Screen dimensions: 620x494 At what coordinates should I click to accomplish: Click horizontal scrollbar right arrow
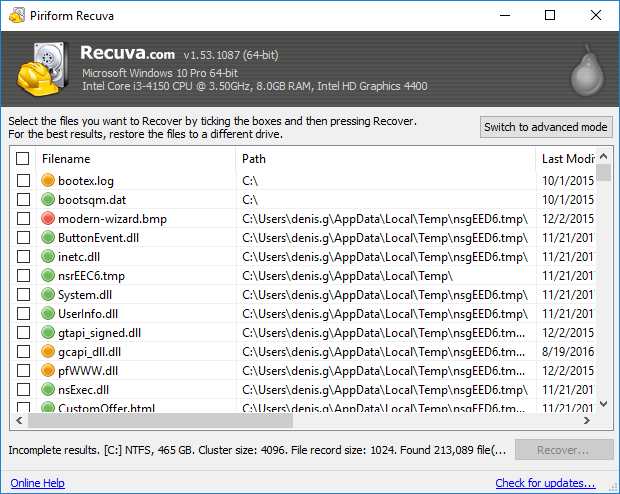coord(587,420)
